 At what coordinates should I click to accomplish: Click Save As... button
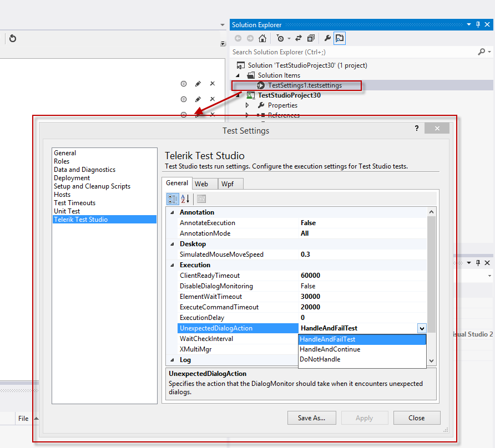311,418
